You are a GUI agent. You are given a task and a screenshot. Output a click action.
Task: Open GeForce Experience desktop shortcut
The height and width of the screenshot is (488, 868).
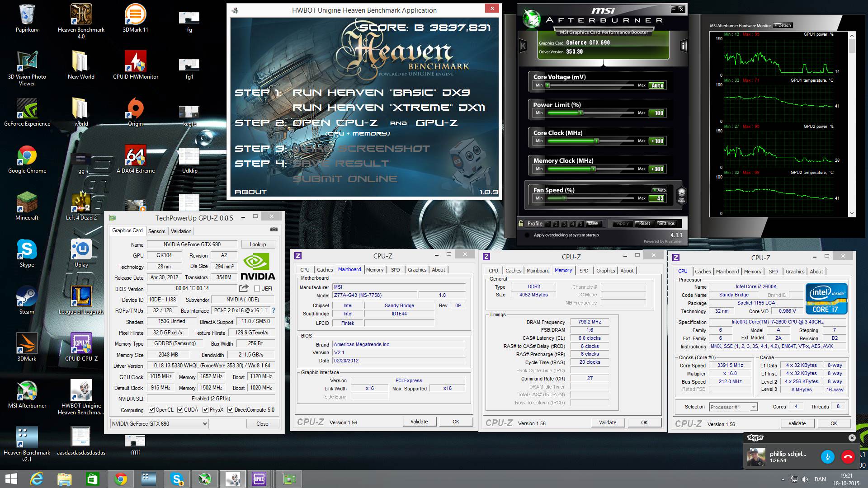click(27, 112)
